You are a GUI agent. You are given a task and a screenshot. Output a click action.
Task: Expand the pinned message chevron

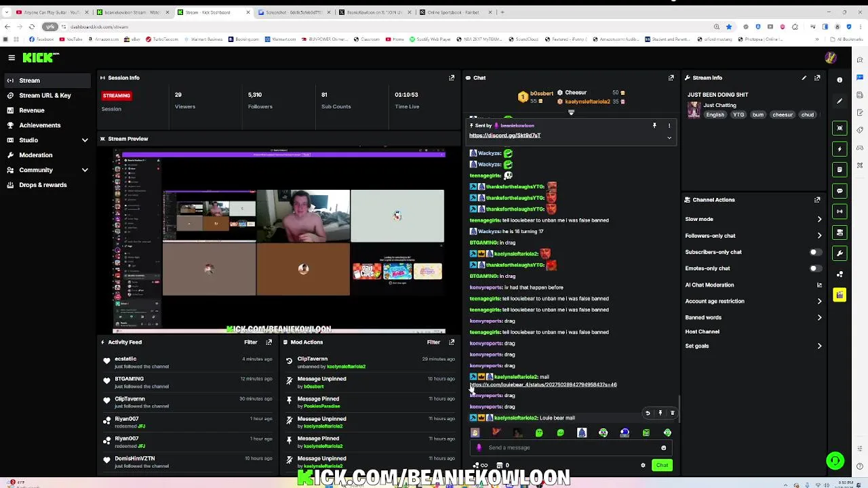pos(669,138)
